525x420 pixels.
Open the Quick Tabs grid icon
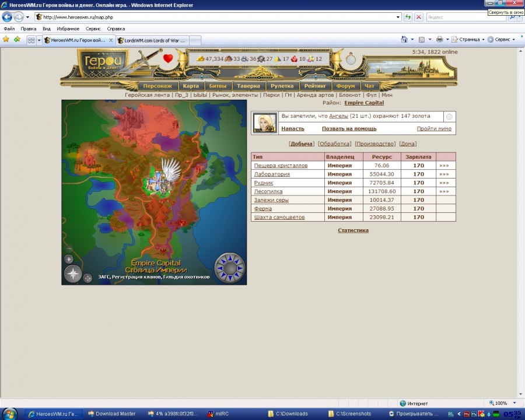pyautogui.click(x=31, y=40)
